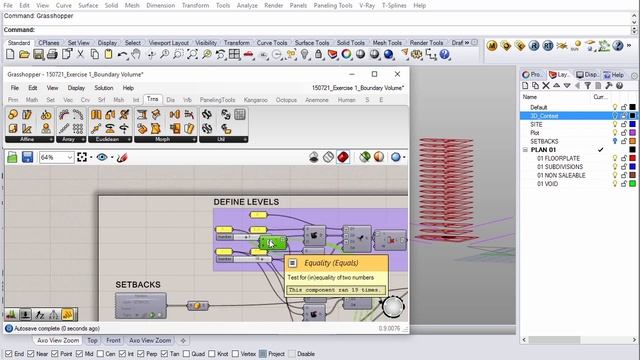Click the New file icon in Rhino toolbar
640x360 pixels.
pos(10,54)
